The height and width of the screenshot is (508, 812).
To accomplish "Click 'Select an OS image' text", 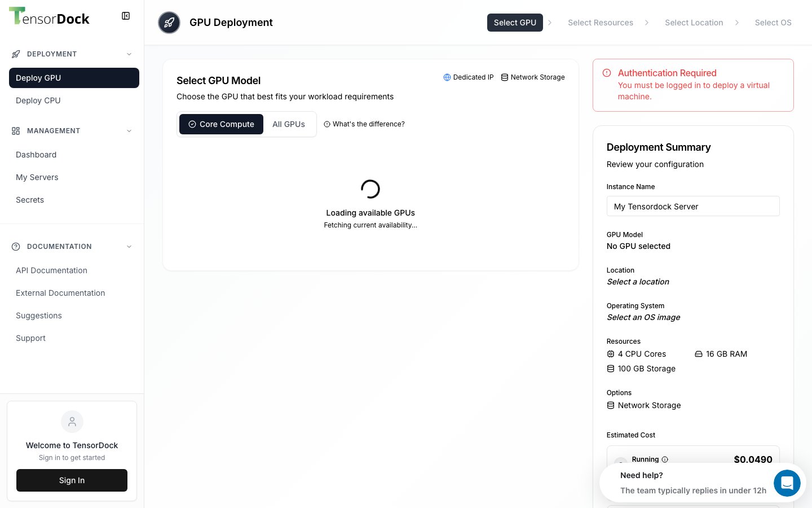I will click(x=643, y=317).
